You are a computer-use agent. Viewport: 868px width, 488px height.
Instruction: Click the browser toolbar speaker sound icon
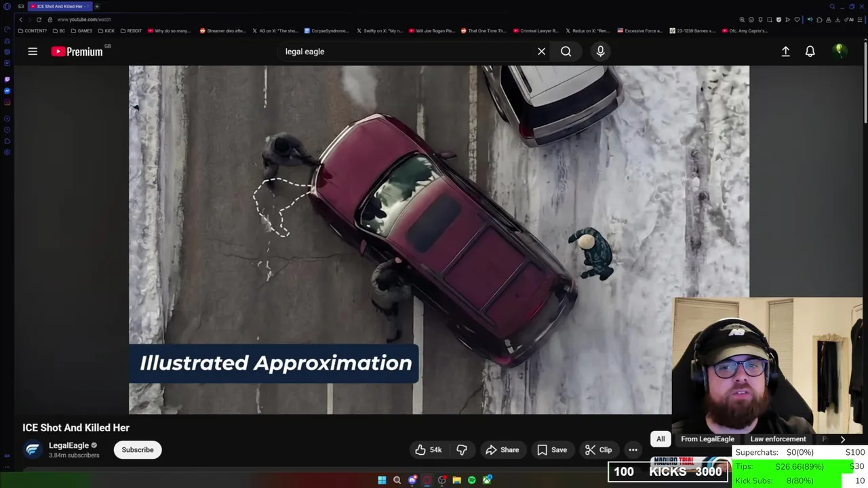(810, 20)
